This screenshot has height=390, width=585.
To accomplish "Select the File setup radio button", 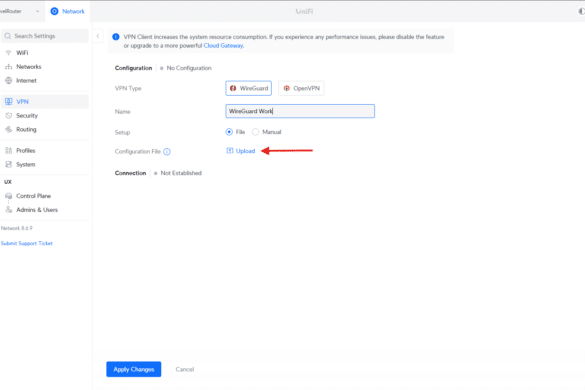I will click(229, 132).
